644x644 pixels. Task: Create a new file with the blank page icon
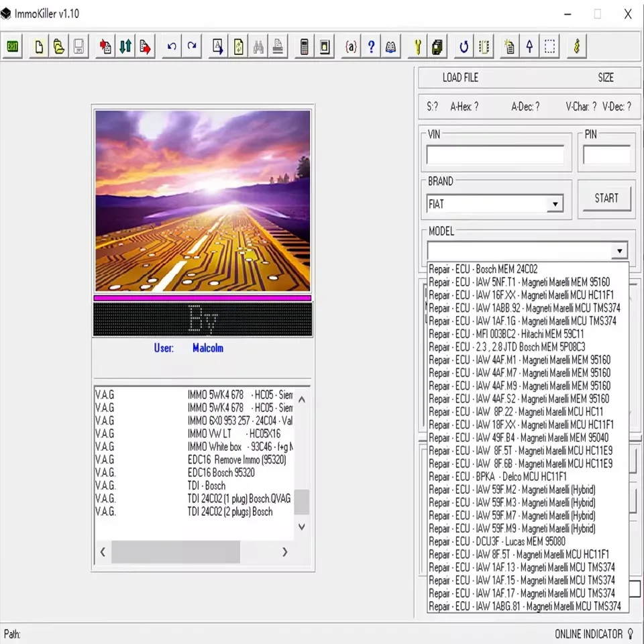38,46
